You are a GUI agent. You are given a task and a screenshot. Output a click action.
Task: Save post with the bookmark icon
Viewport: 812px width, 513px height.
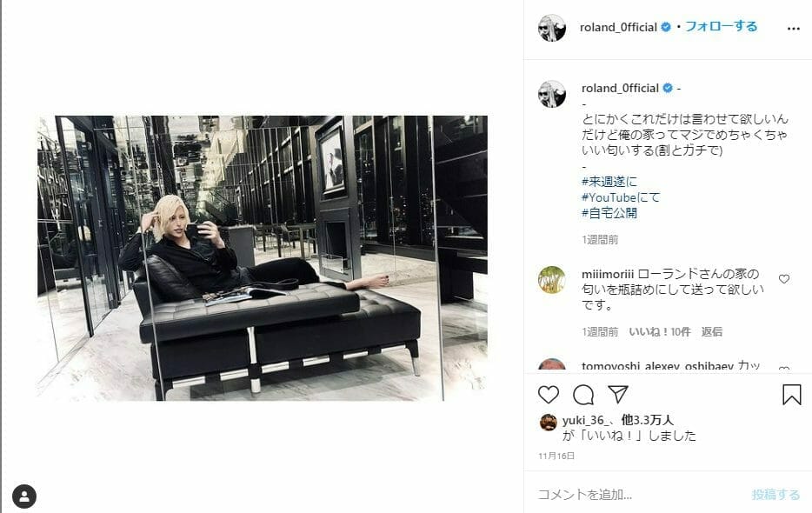pos(792,395)
